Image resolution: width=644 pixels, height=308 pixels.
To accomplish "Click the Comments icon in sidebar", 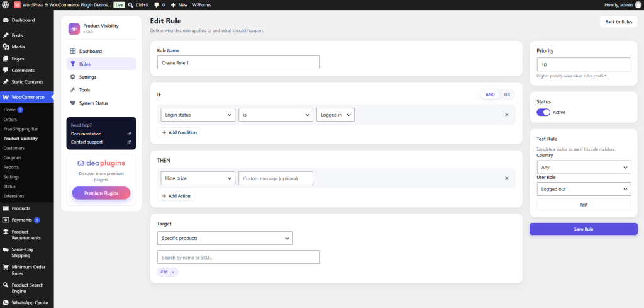I will click(x=6, y=71).
